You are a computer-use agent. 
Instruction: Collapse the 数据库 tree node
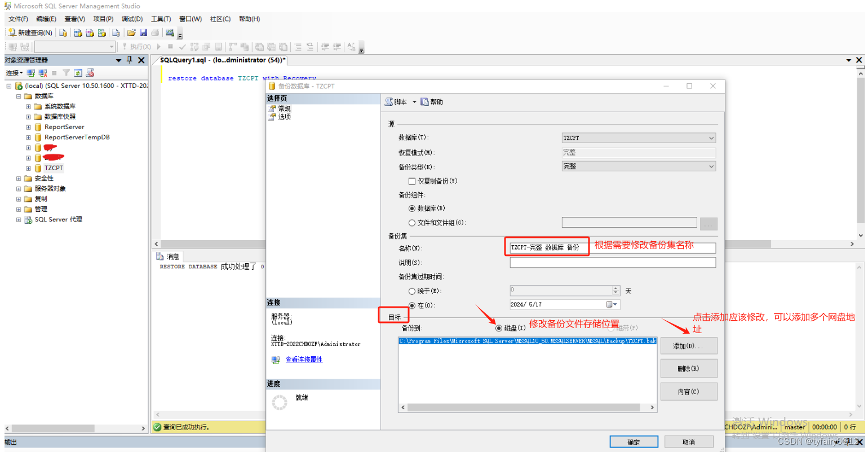pyautogui.click(x=19, y=96)
